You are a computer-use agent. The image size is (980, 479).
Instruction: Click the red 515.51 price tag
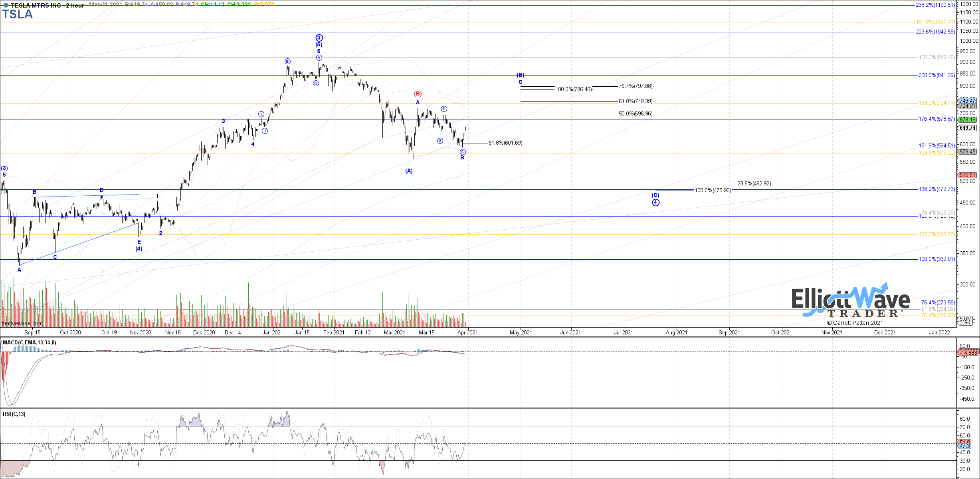[x=967, y=175]
